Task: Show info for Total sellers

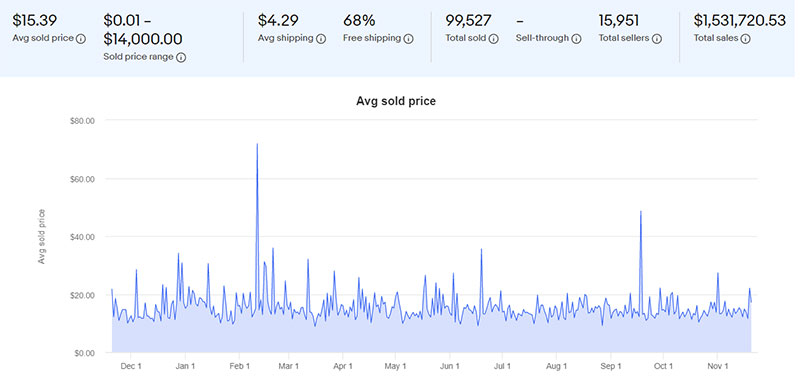Action: coord(657,39)
